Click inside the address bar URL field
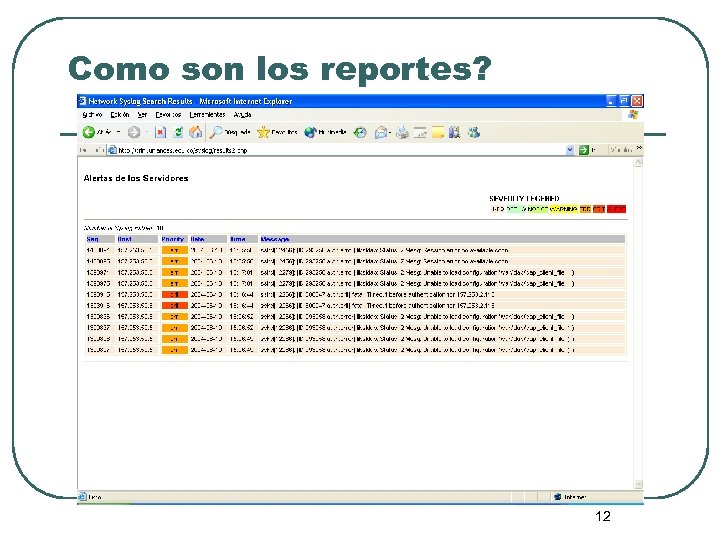Screen dimensions: 720x540 tap(340, 150)
